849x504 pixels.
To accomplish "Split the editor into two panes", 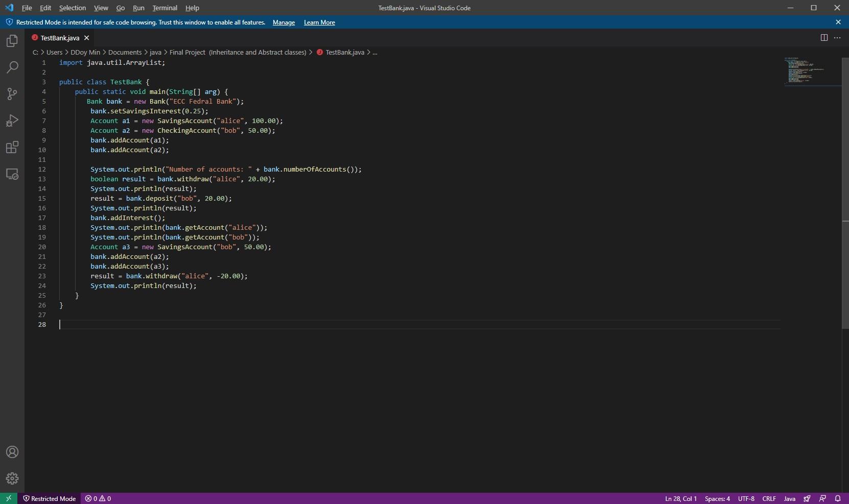I will (824, 38).
